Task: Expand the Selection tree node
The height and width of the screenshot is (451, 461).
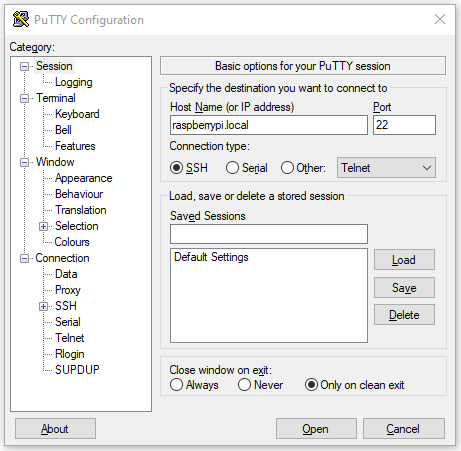Action: pos(43,226)
